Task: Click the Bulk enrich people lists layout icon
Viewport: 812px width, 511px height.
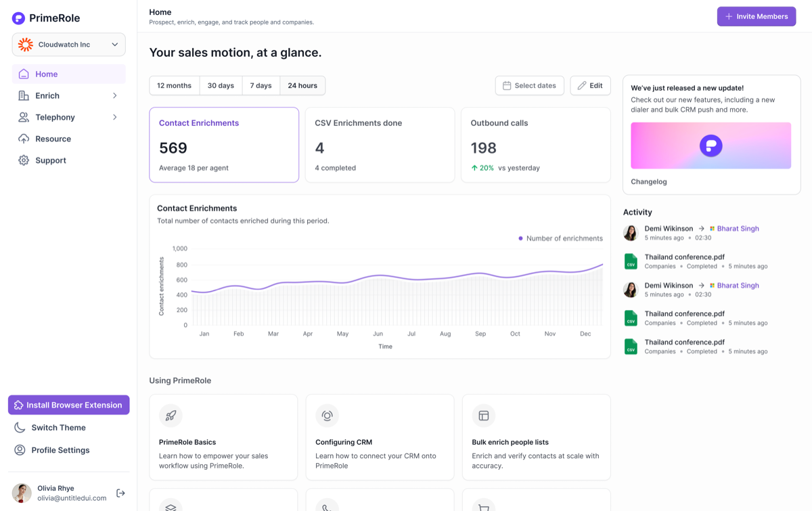Action: (484, 416)
